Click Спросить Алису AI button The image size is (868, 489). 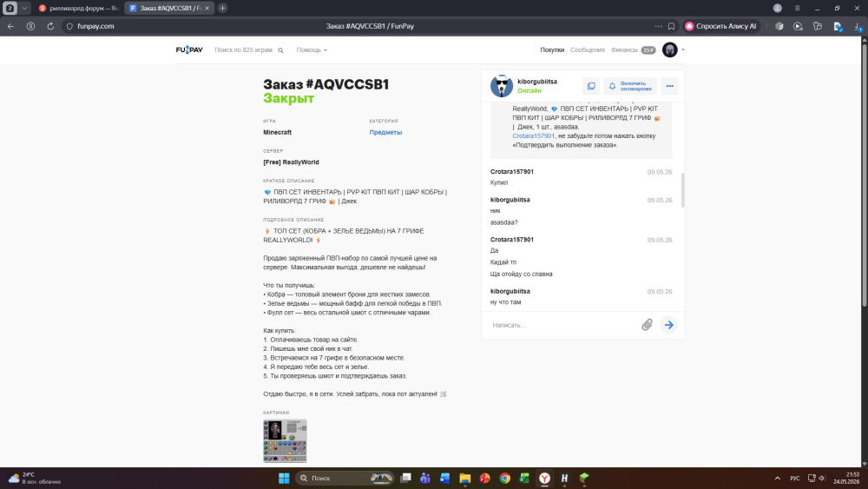[720, 26]
